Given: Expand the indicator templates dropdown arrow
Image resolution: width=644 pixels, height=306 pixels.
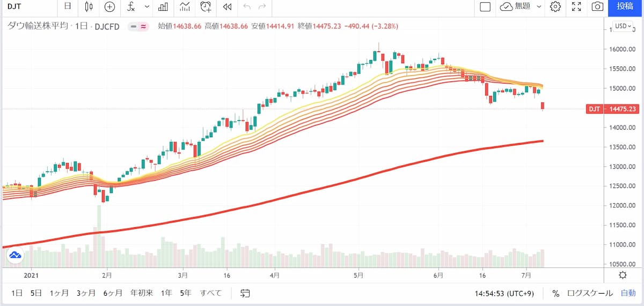Looking at the screenshot, I should pos(147,6).
